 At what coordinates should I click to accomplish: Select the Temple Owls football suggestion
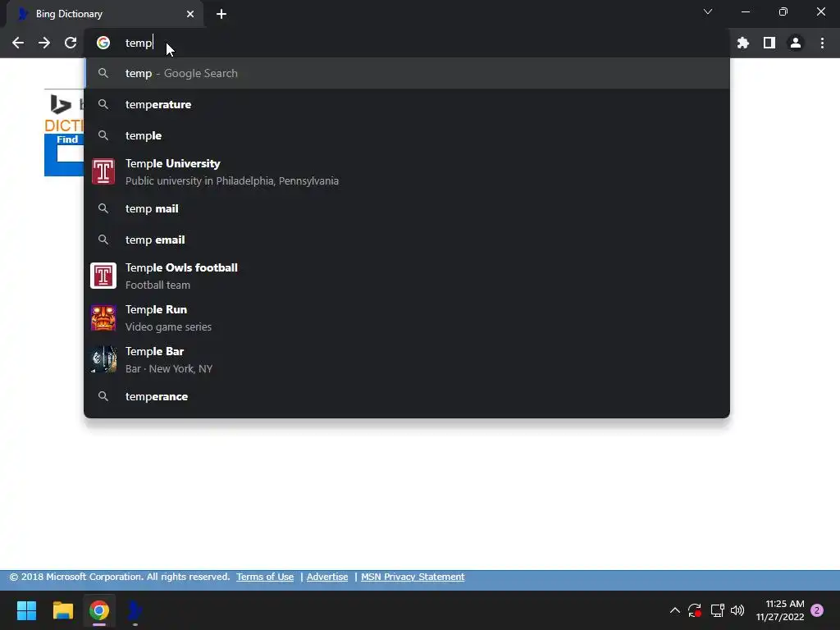(407, 276)
